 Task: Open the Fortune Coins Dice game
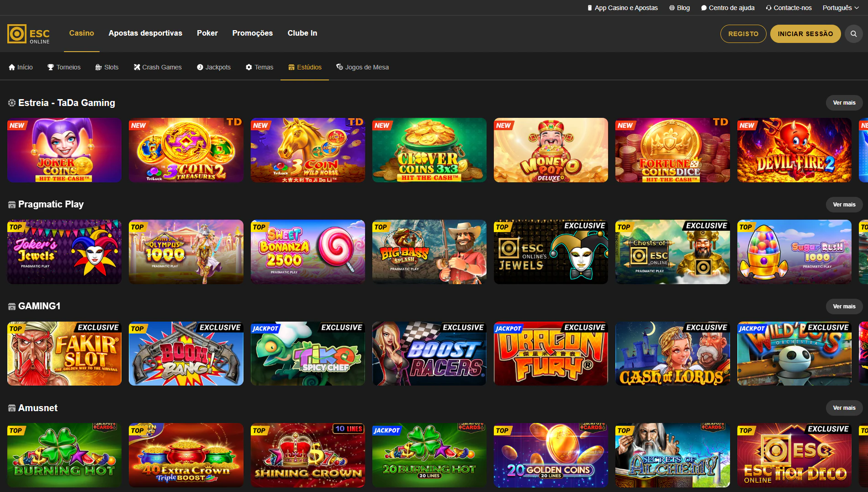[672, 150]
